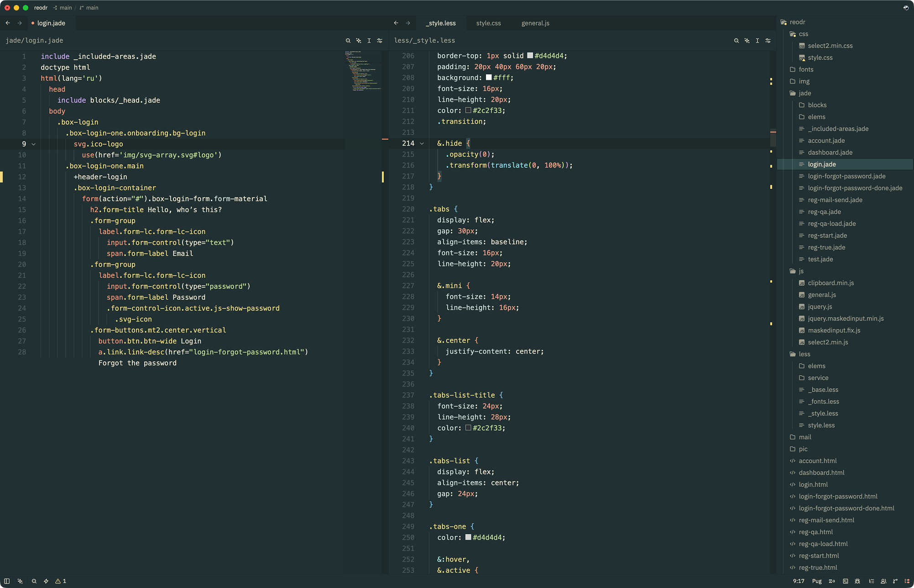The image size is (914, 588).
Task: Open inline assist in login.jade toolbar
Action: (x=359, y=41)
